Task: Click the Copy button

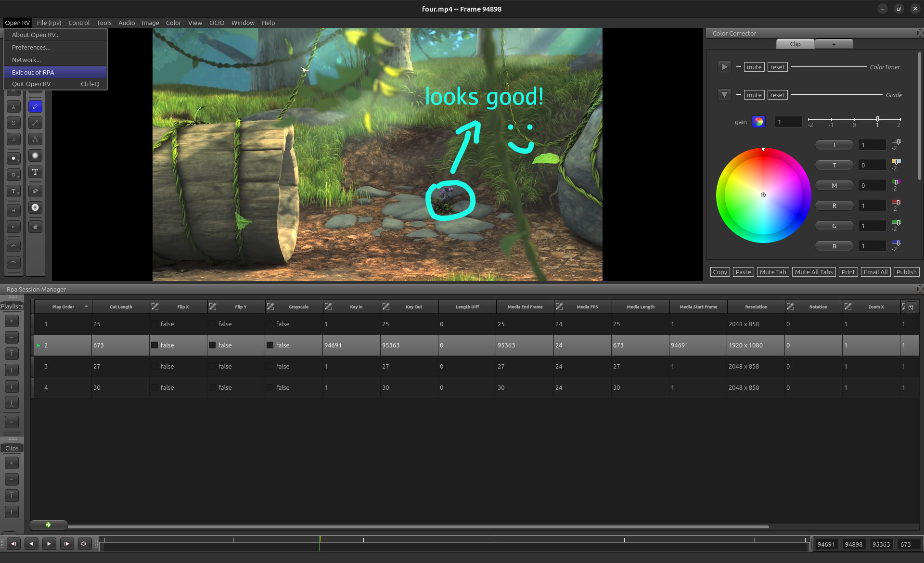Action: point(720,272)
